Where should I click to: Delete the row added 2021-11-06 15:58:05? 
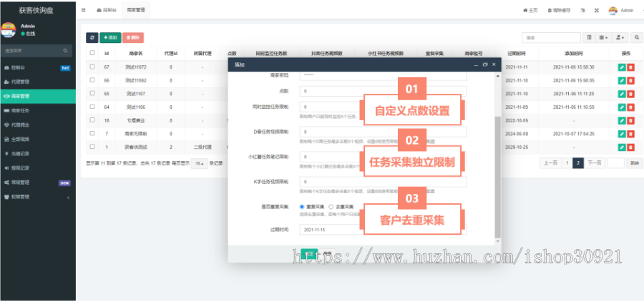[630, 81]
